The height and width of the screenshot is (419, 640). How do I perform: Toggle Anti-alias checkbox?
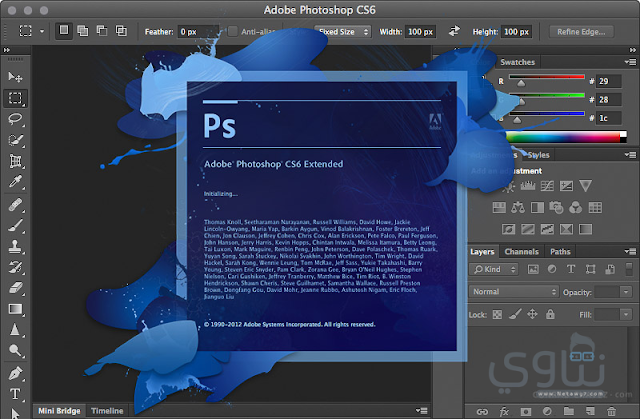[x=233, y=31]
